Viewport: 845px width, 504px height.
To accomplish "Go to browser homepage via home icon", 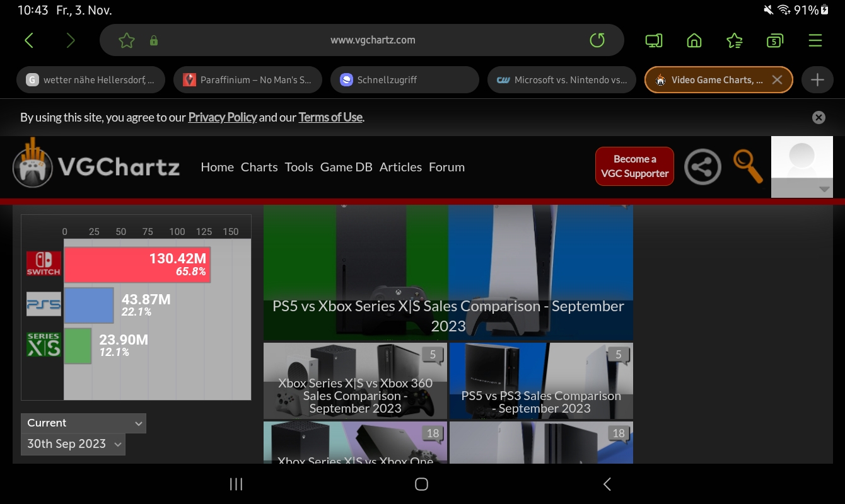I will [694, 40].
